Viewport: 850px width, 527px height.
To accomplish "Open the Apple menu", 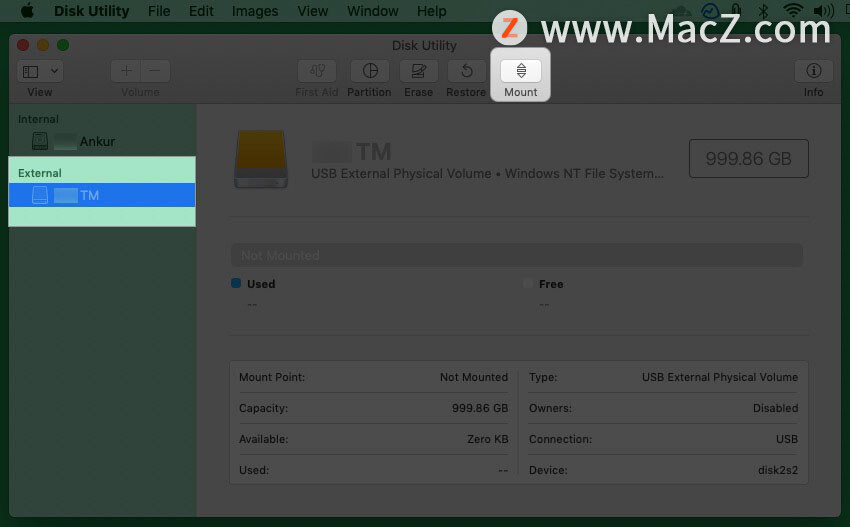I will [27, 11].
